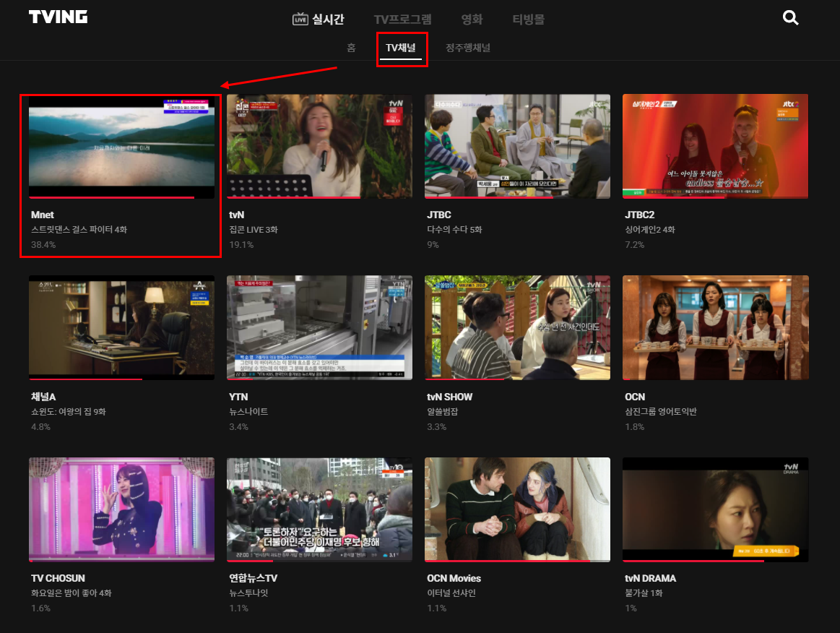This screenshot has width=840, height=633.
Task: Select the 실시간 live menu
Action: point(319,20)
